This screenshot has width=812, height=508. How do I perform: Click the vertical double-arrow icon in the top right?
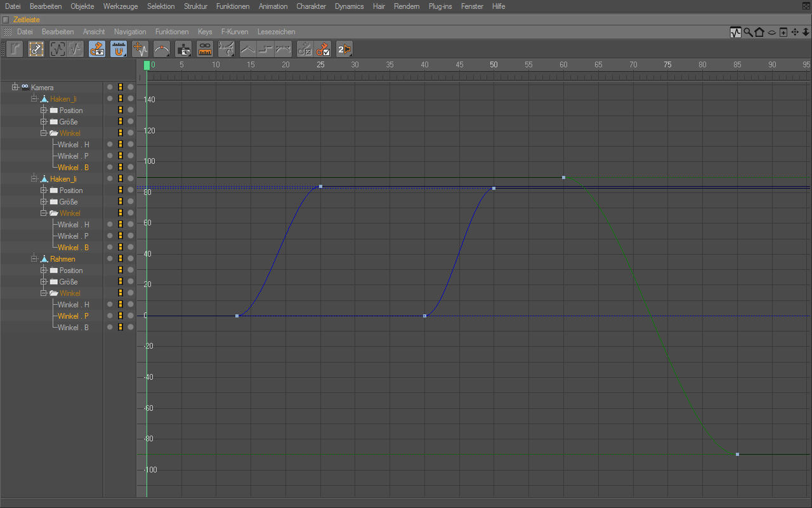806,32
